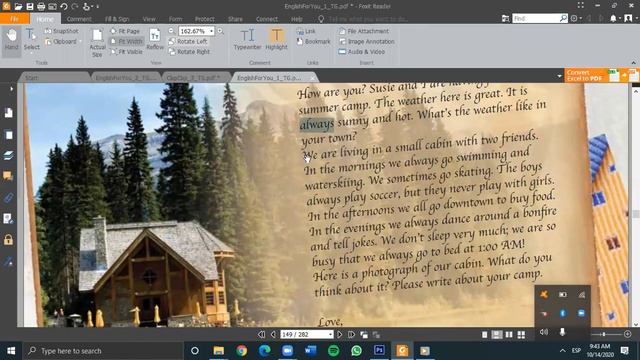Click in the Find search field
Image resolution: width=640 pixels, height=360 pixels.
536,18
